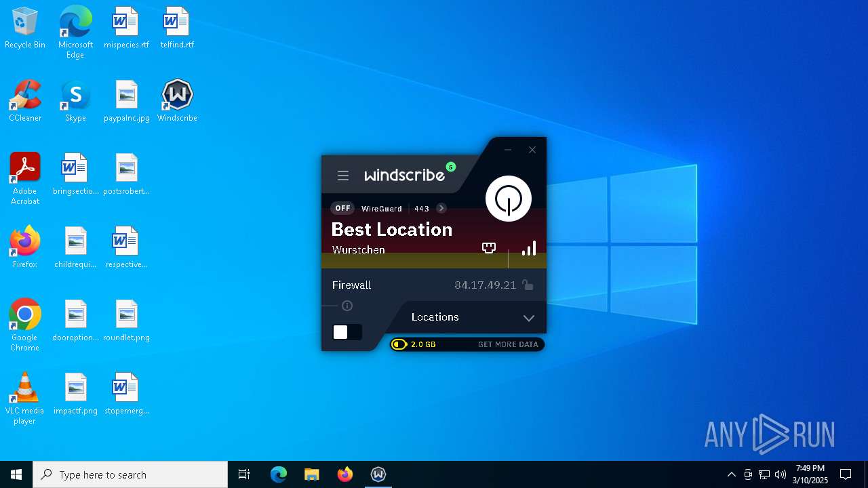Image resolution: width=868 pixels, height=488 pixels.
Task: Click GET MORE DATA link
Action: (508, 344)
